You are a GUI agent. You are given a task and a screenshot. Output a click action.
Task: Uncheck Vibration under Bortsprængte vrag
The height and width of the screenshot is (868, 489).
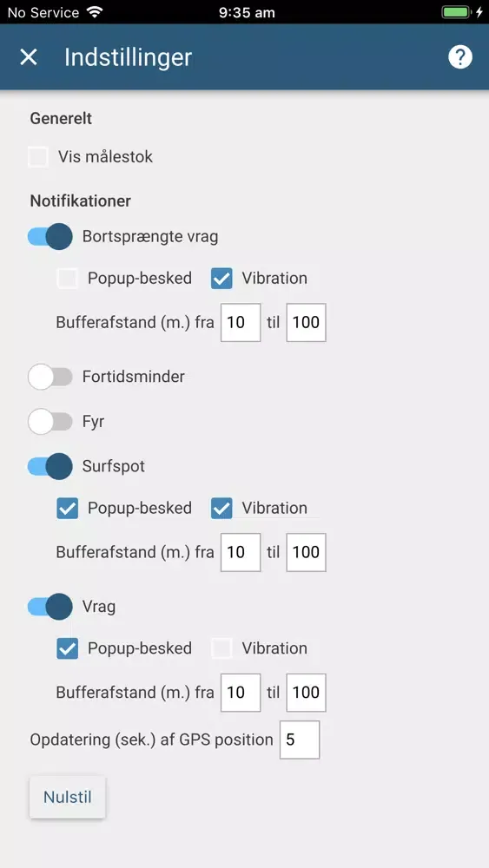(221, 279)
